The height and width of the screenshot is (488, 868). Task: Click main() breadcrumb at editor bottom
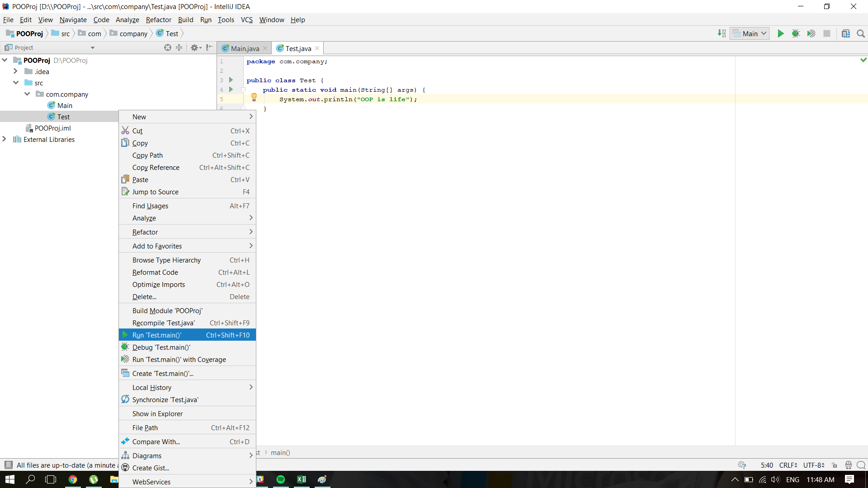[x=280, y=452]
